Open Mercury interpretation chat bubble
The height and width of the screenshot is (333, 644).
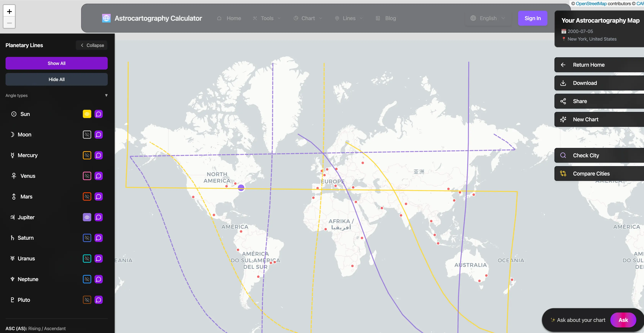pyautogui.click(x=99, y=155)
